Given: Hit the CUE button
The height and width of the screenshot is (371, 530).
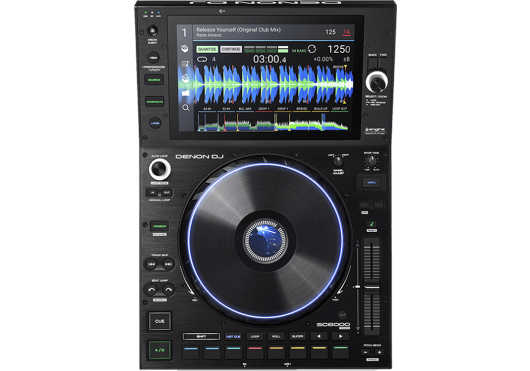Looking at the screenshot, I should tap(160, 321).
